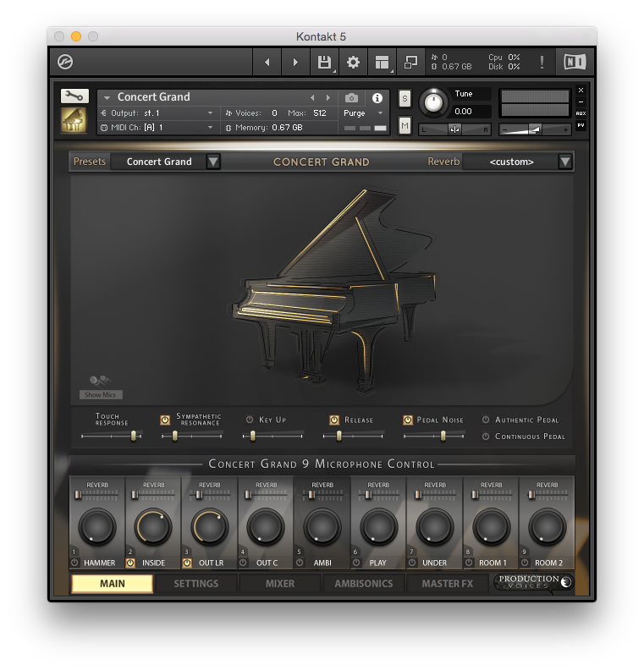Viewport: 644px width, 670px height.
Task: Switch to the MASTER FX tab
Action: 448,584
